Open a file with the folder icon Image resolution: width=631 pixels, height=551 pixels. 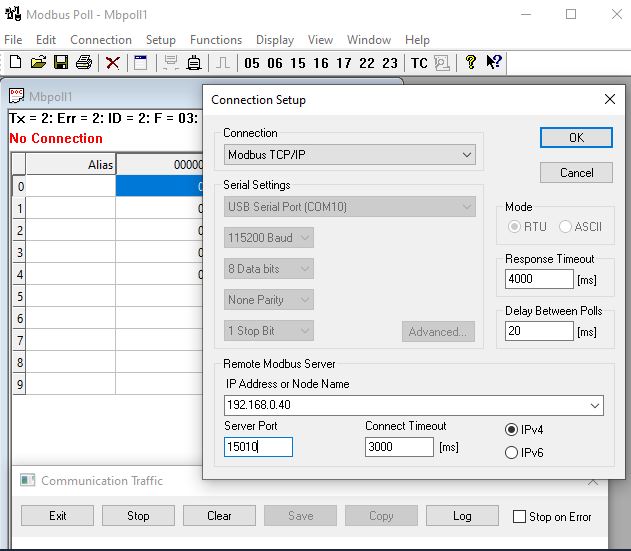click(38, 62)
